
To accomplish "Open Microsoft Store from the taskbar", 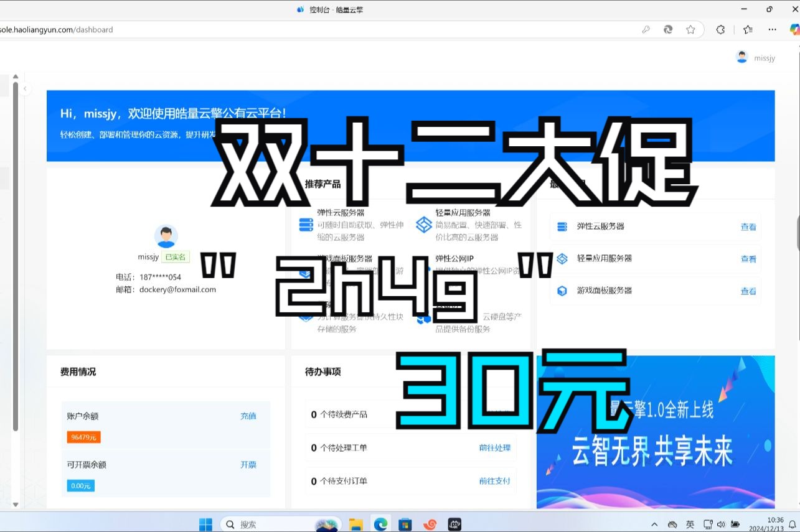I will pos(405,525).
